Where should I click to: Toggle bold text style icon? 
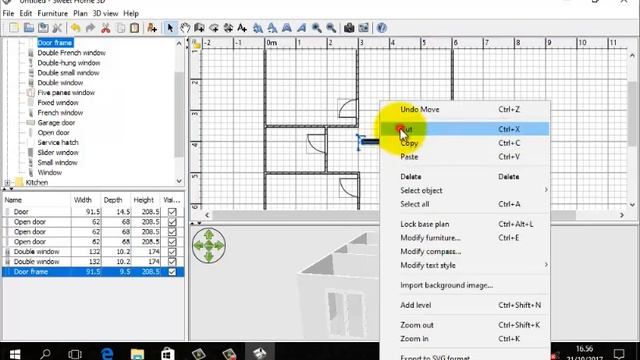click(287, 28)
